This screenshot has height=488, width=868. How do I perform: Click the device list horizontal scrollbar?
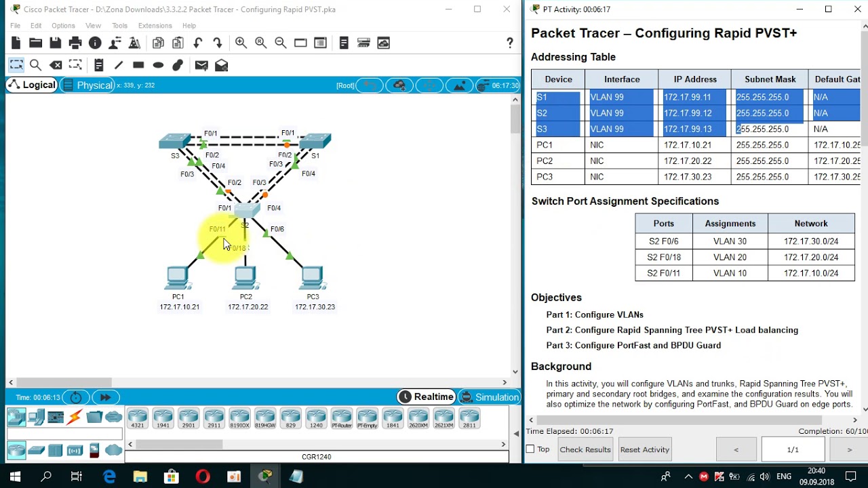[180, 445]
